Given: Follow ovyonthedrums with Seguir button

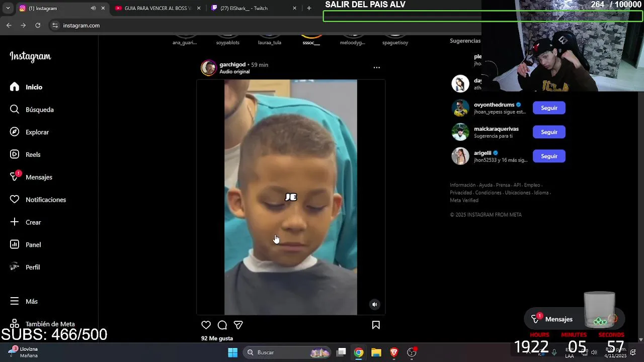Looking at the screenshot, I should 549,108.
